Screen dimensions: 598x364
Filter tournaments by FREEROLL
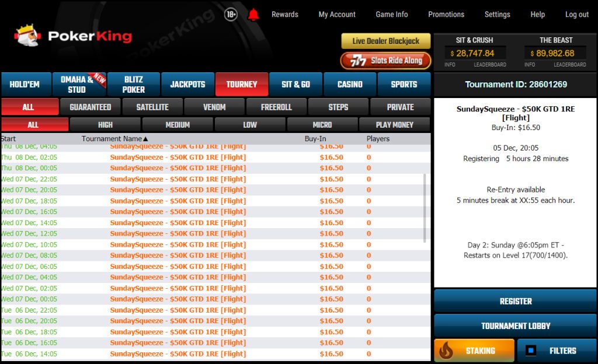click(276, 107)
